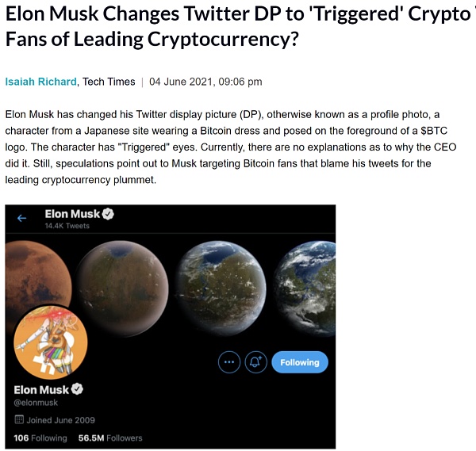Image resolution: width=476 pixels, height=451 pixels.
Task: Click verified badge above the @elonmusk handle
Action: pos(78,389)
